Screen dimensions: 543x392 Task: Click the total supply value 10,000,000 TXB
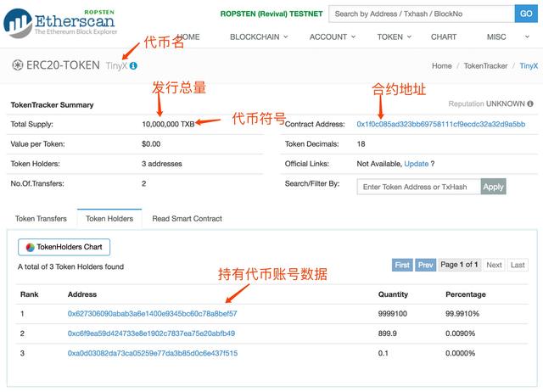pos(168,124)
